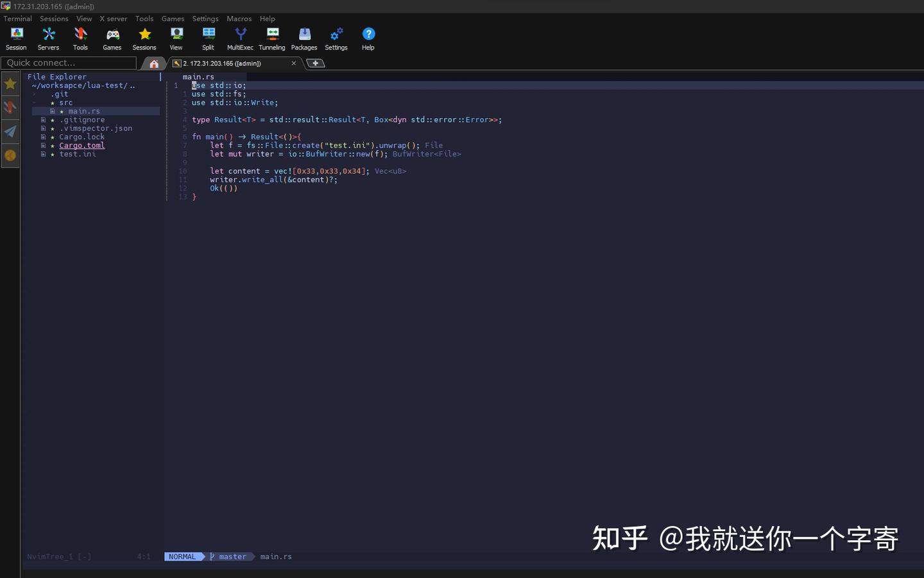Focus the Quick connect input field

pos(69,63)
